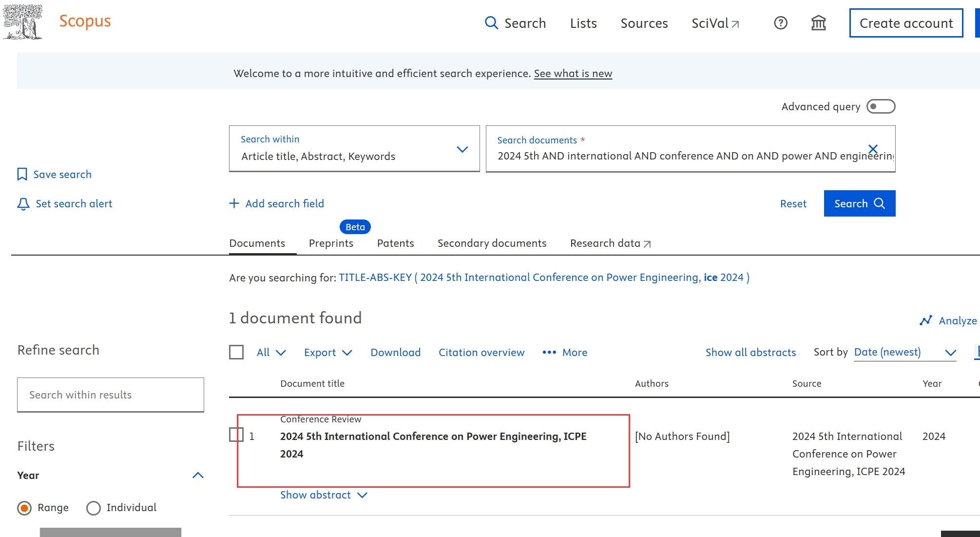This screenshot has width=980, height=537.
Task: Click the SciVal external link arrow
Action: point(735,24)
